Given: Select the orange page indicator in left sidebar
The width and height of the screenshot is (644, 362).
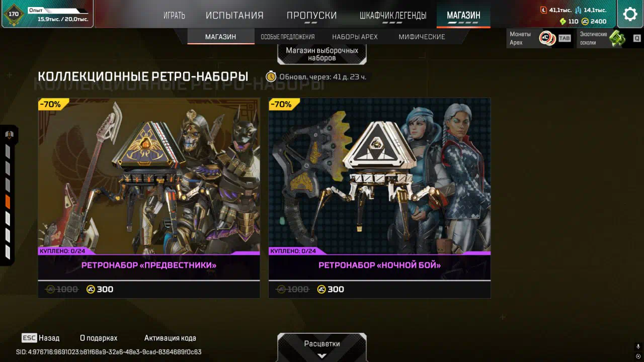Looking at the screenshot, I should (x=8, y=202).
